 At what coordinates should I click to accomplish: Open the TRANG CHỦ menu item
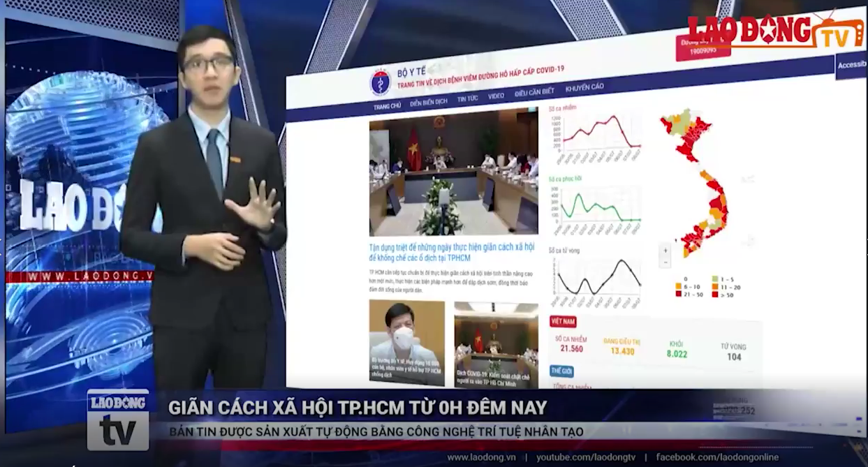[387, 106]
